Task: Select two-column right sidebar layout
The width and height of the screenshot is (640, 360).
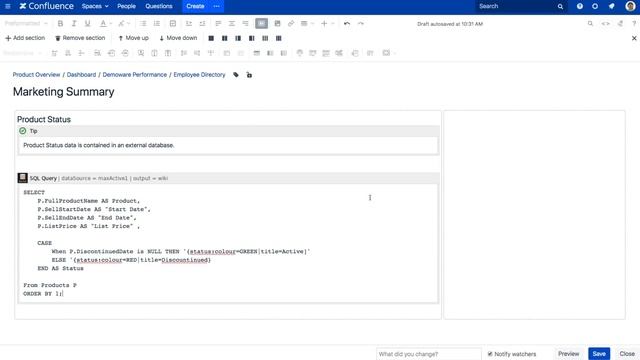Action: (251, 38)
